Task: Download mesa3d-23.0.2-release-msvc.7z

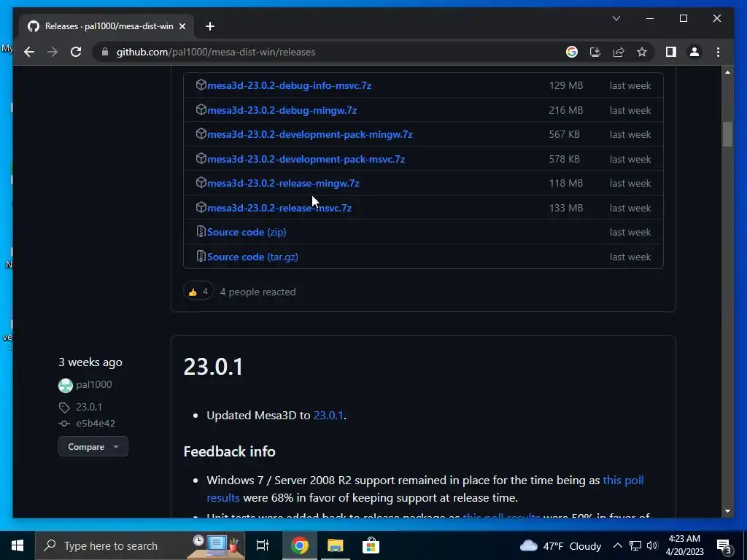Action: (279, 208)
